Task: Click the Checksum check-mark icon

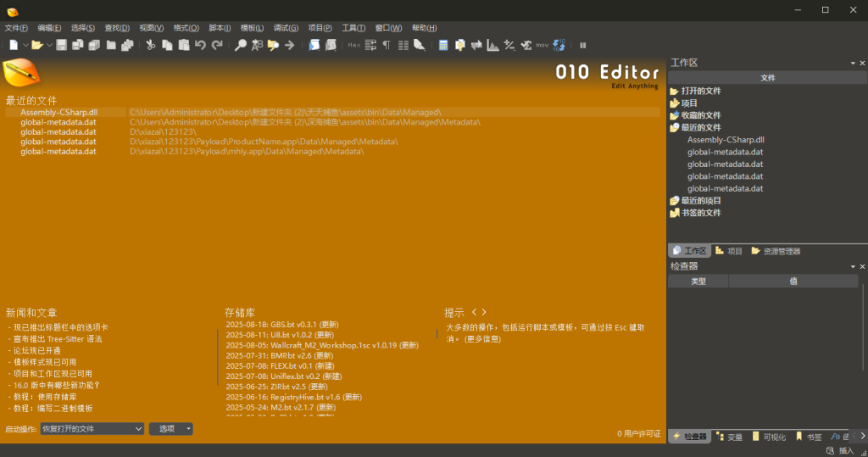Action: click(x=526, y=46)
